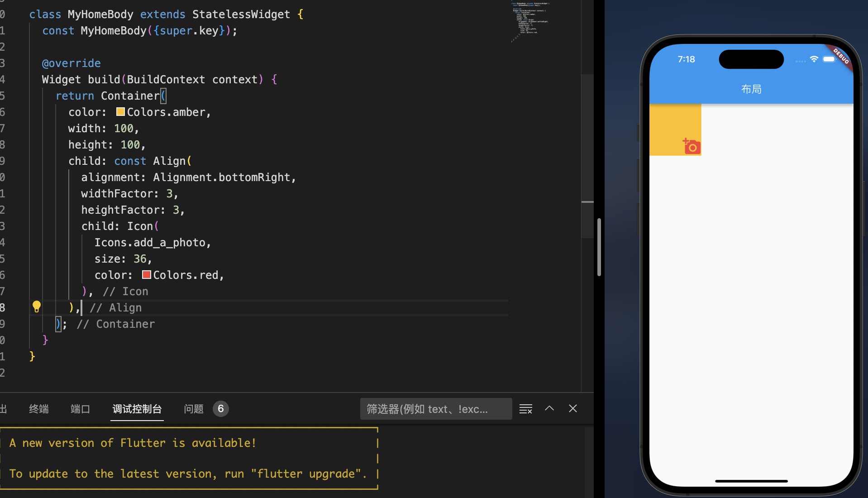Click the widthFactor value 3

point(169,193)
